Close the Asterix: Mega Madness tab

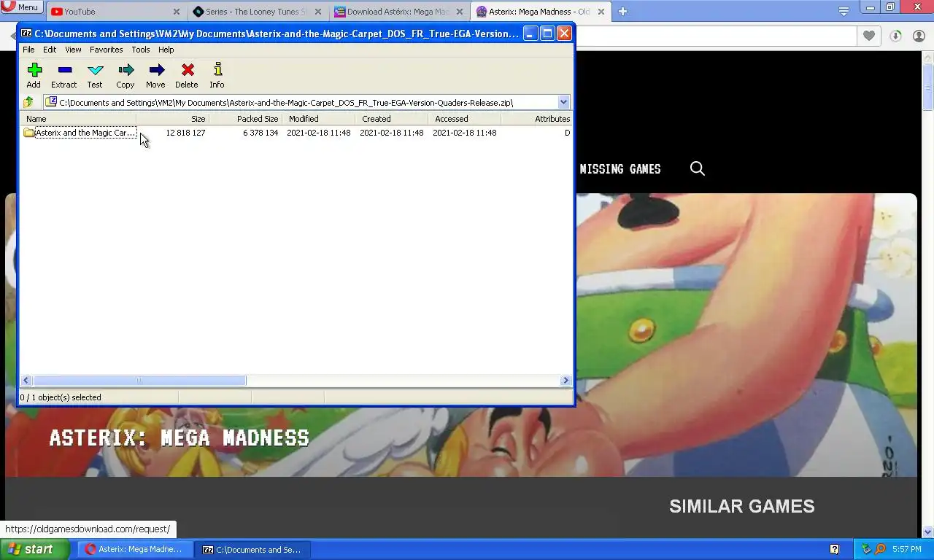click(601, 12)
